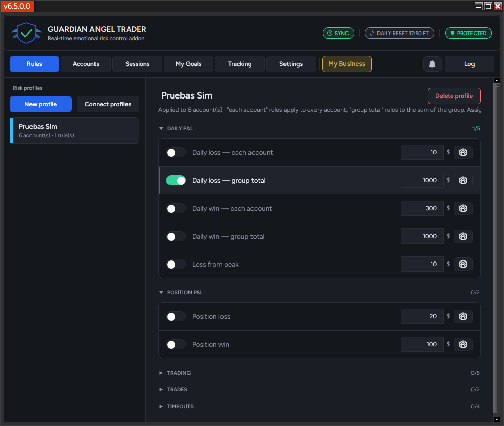The width and height of the screenshot is (504, 426).
Task: Switch to the Rules tab
Action: [x=35, y=64]
